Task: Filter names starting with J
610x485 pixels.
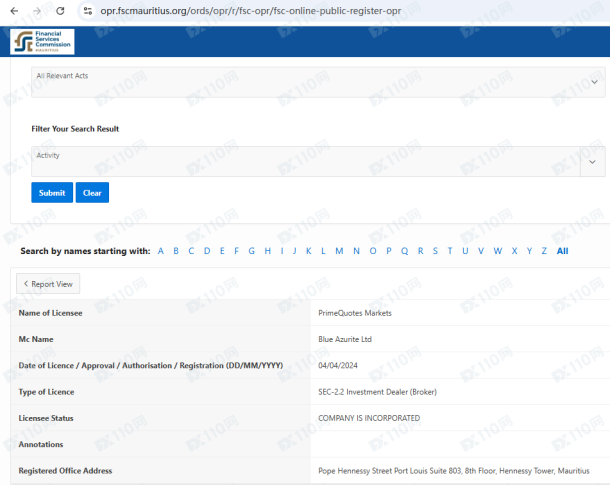Action: click(295, 251)
